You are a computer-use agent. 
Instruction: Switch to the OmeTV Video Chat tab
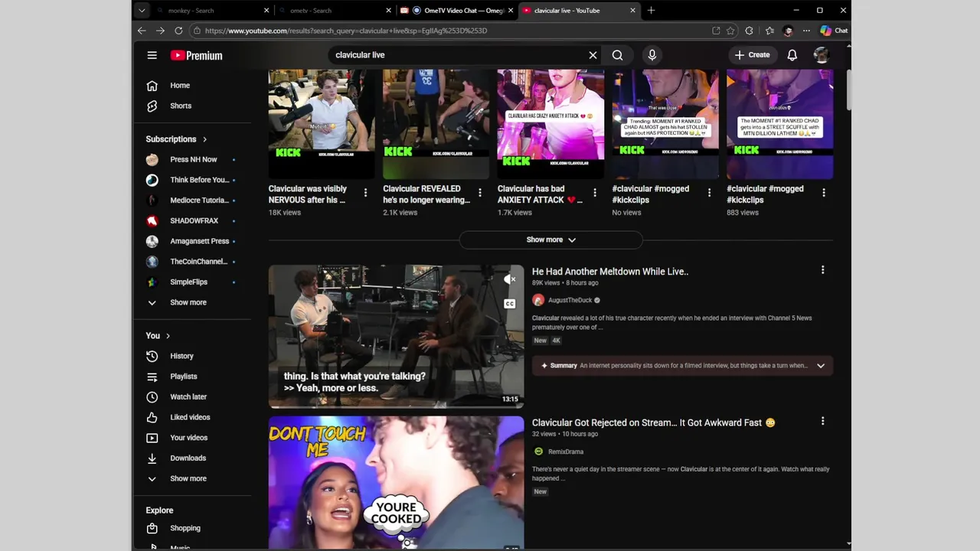[457, 11]
